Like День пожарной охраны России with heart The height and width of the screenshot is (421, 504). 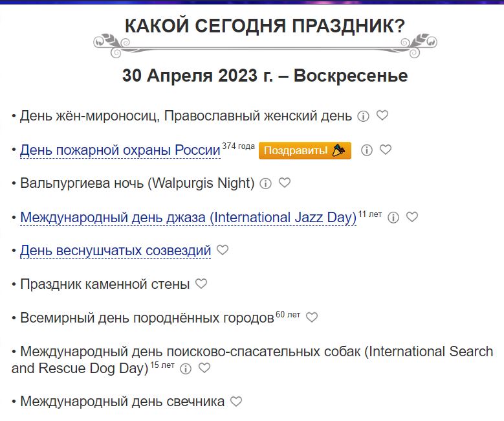point(386,150)
